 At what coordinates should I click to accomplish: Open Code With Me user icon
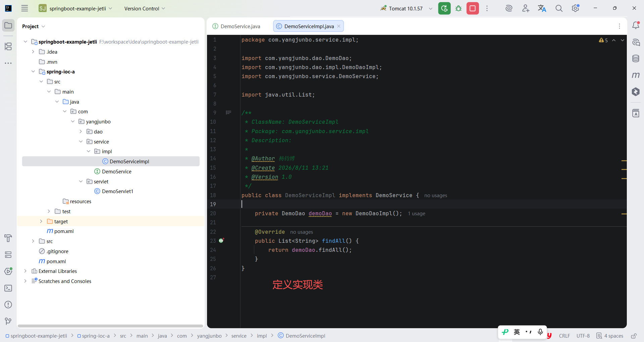pyautogui.click(x=526, y=8)
